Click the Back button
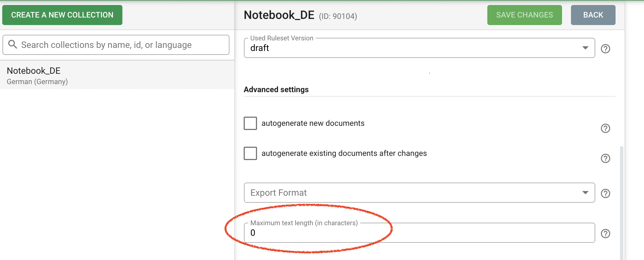This screenshot has width=644, height=260. coord(593,15)
